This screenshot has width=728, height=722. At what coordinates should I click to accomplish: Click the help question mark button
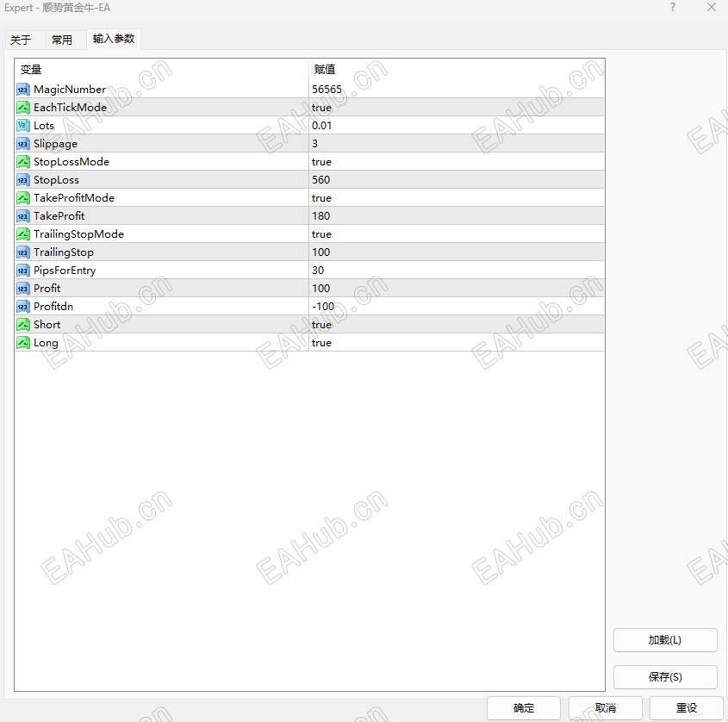673,8
